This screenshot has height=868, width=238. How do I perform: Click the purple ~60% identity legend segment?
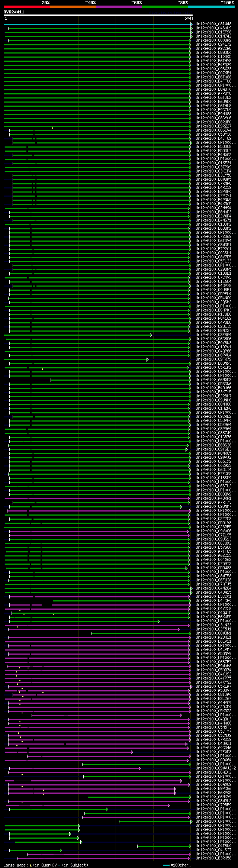click(119, 7)
